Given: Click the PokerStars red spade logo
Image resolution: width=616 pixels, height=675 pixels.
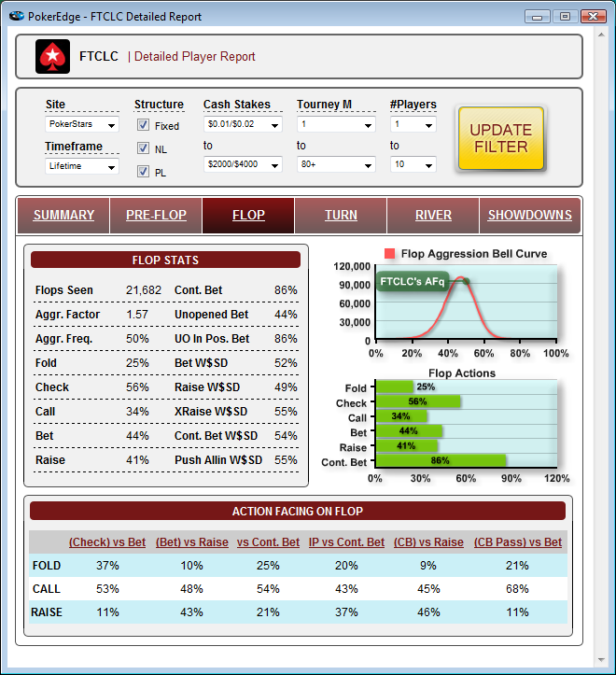Looking at the screenshot, I should click(x=52, y=56).
